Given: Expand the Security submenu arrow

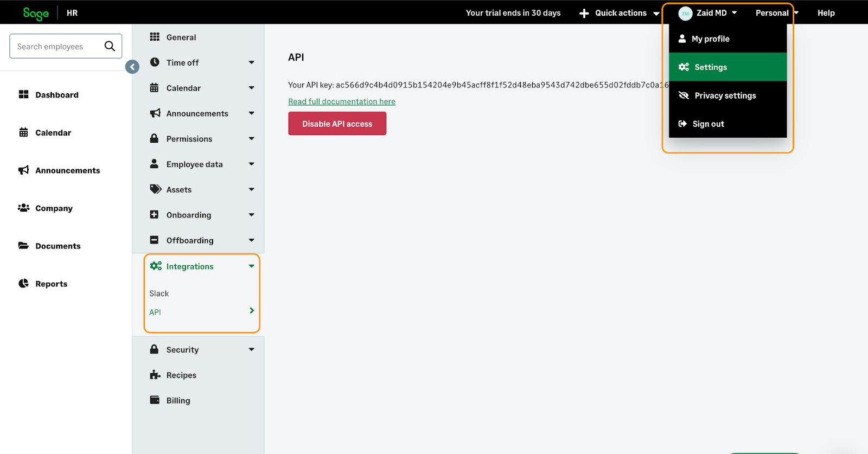Looking at the screenshot, I should (x=252, y=349).
